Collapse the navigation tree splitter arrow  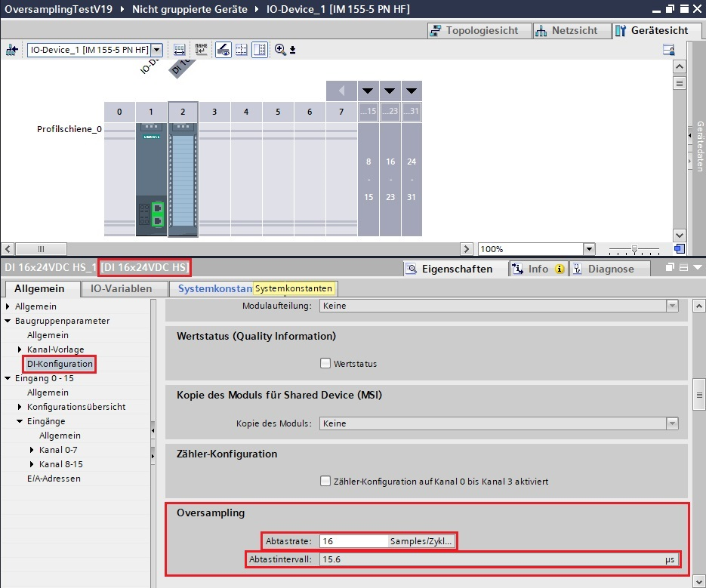point(153,431)
